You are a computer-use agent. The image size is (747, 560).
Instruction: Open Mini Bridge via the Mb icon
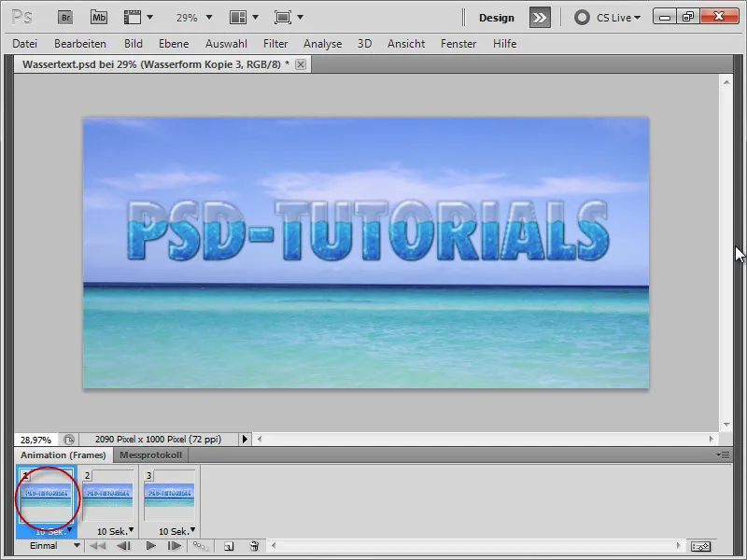pyautogui.click(x=99, y=18)
